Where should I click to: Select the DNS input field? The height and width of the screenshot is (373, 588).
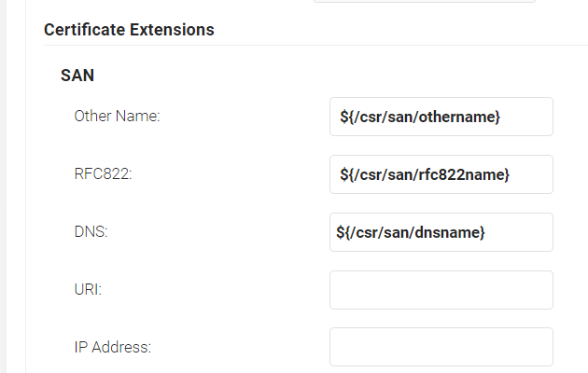coord(441,232)
